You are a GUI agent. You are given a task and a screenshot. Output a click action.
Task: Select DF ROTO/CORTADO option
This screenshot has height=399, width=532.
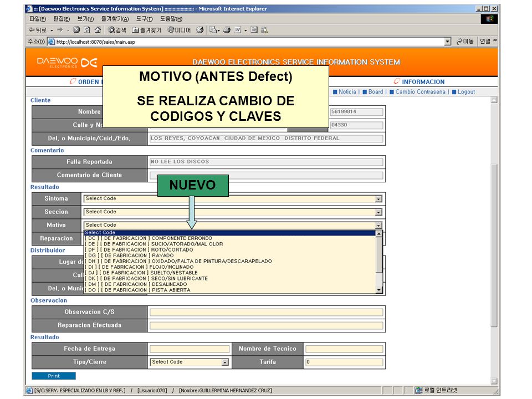[229, 250]
